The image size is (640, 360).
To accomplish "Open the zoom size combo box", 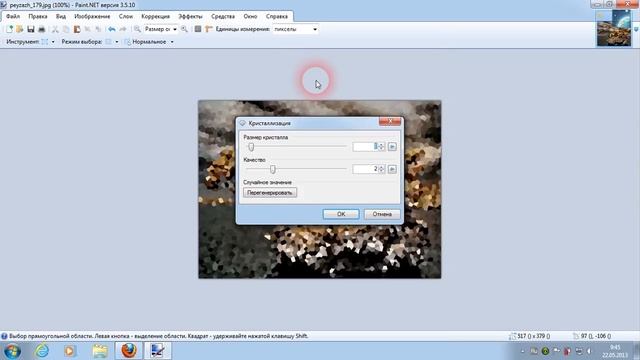I will click(x=161, y=29).
